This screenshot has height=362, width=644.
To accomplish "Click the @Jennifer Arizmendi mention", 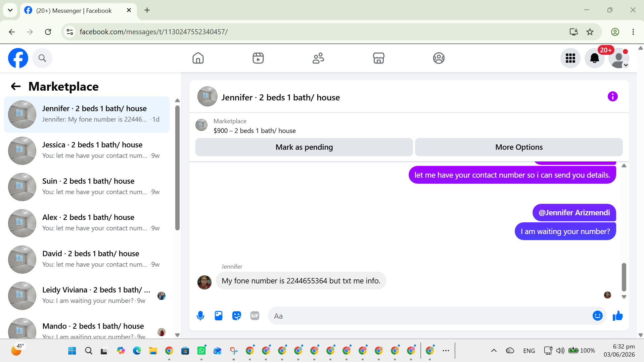I will point(574,213).
